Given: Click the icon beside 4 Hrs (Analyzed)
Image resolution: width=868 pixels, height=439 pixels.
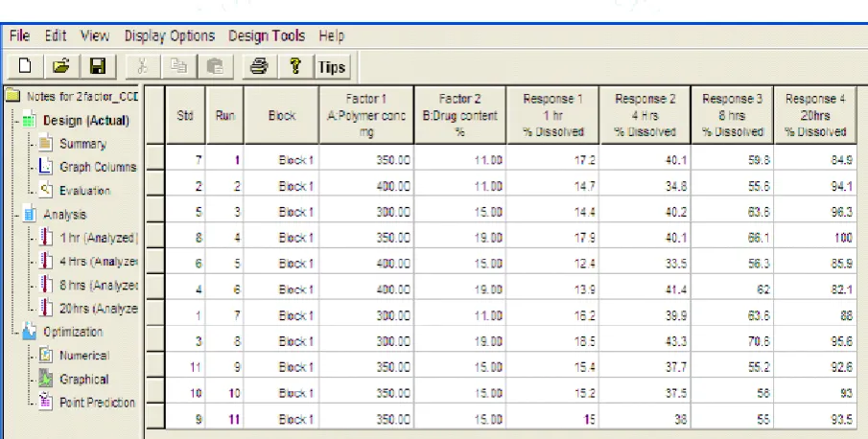Looking at the screenshot, I should click(46, 262).
